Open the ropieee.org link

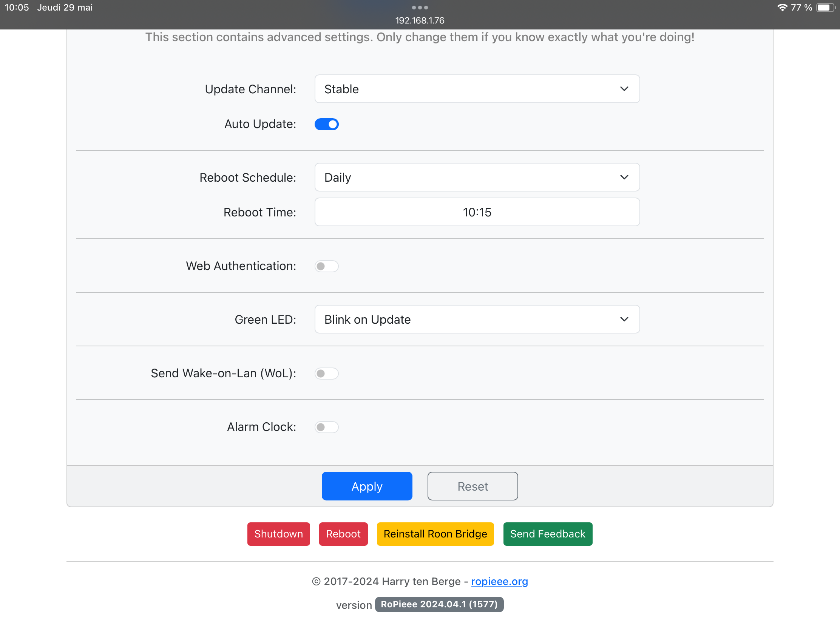point(499,581)
